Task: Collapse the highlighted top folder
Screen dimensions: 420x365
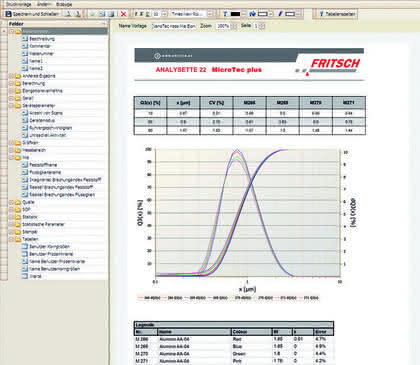Action: point(11,31)
